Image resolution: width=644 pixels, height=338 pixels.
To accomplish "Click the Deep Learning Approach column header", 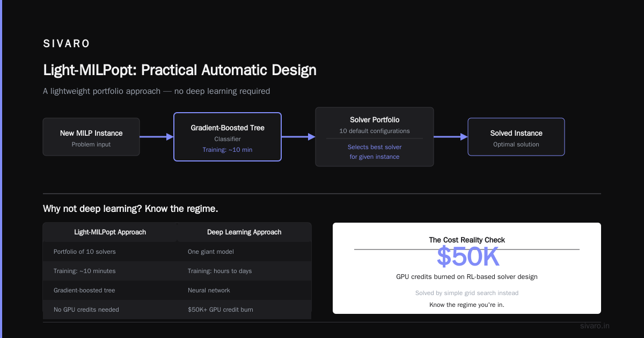I will click(244, 232).
